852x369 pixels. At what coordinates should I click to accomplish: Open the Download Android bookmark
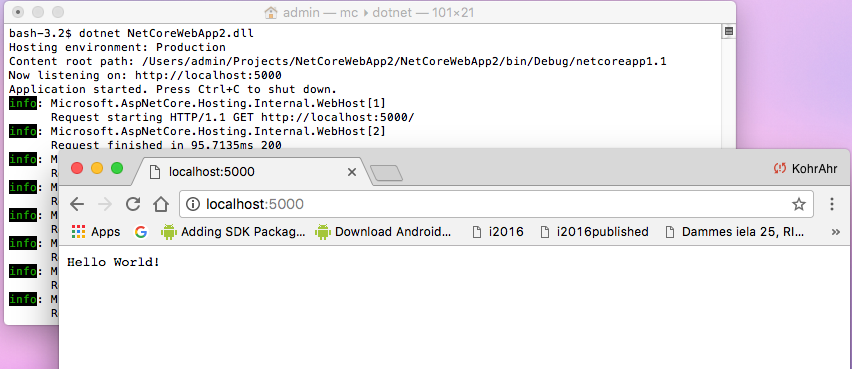[384, 232]
